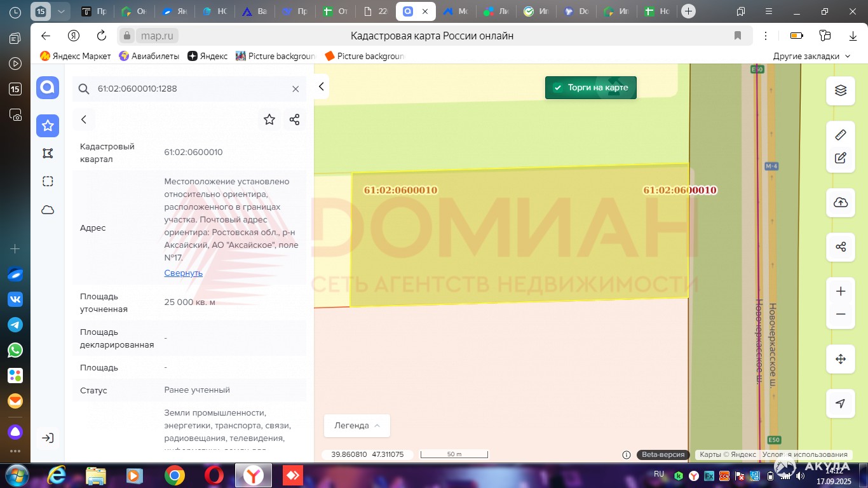This screenshot has width=868, height=488.
Task: Zoom in on the map
Action: tap(840, 292)
